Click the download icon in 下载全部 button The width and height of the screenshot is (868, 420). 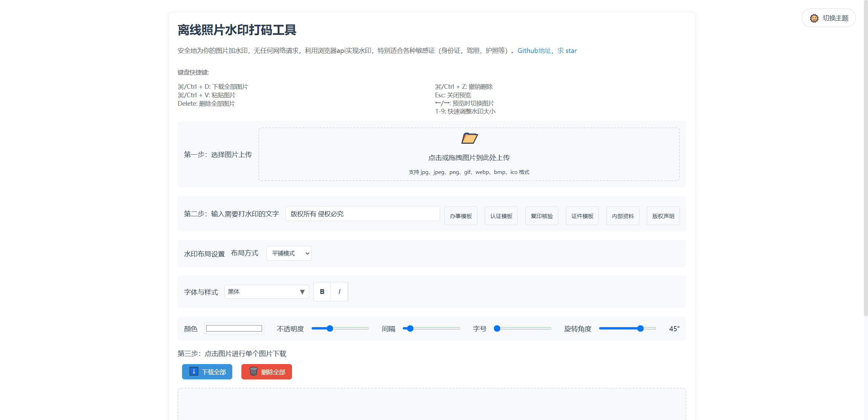tap(193, 372)
